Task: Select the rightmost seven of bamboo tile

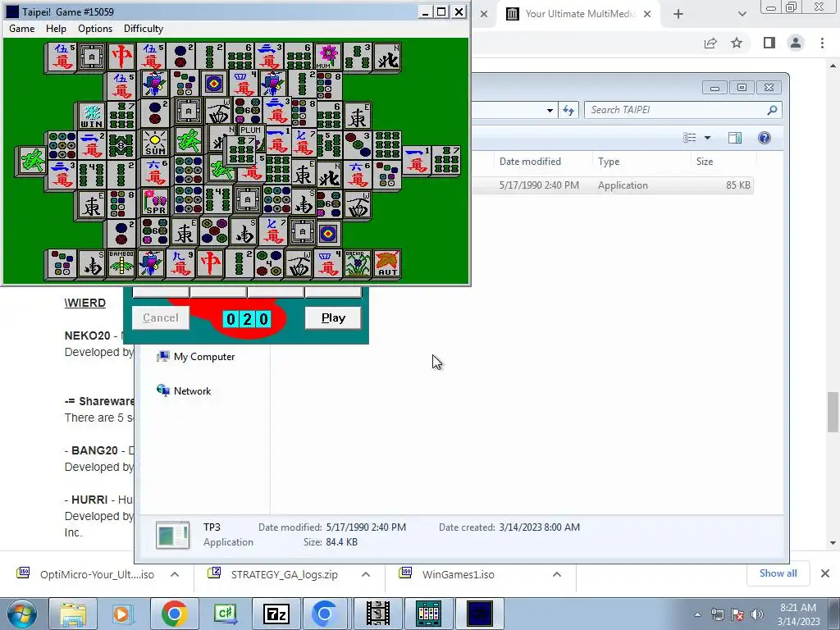Action: point(446,160)
